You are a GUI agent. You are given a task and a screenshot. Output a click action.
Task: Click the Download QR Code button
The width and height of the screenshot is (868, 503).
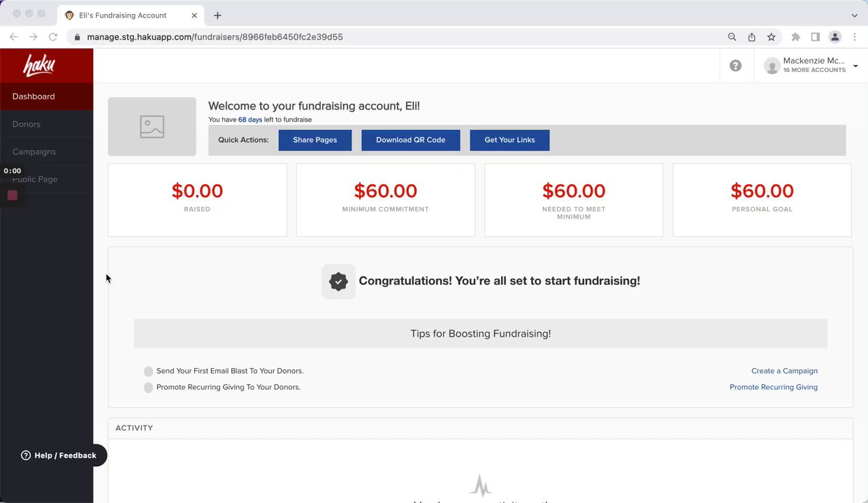[x=410, y=140]
